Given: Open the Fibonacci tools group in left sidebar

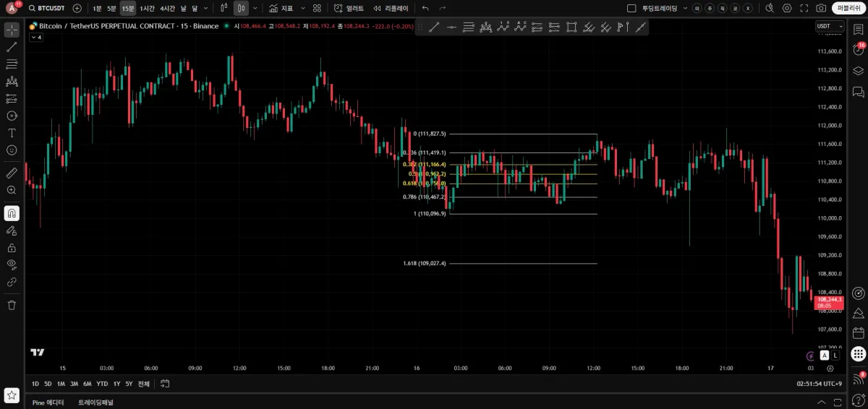Looking at the screenshot, I should (x=12, y=64).
